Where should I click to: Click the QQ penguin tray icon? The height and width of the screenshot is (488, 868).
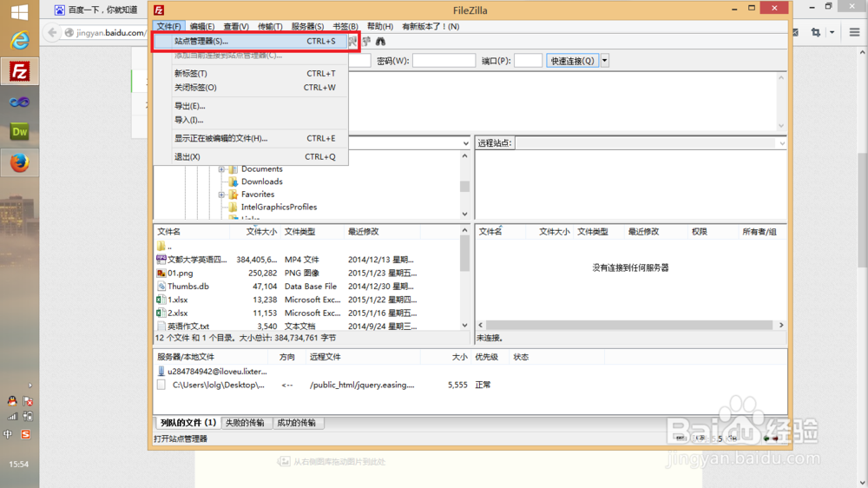click(x=11, y=400)
